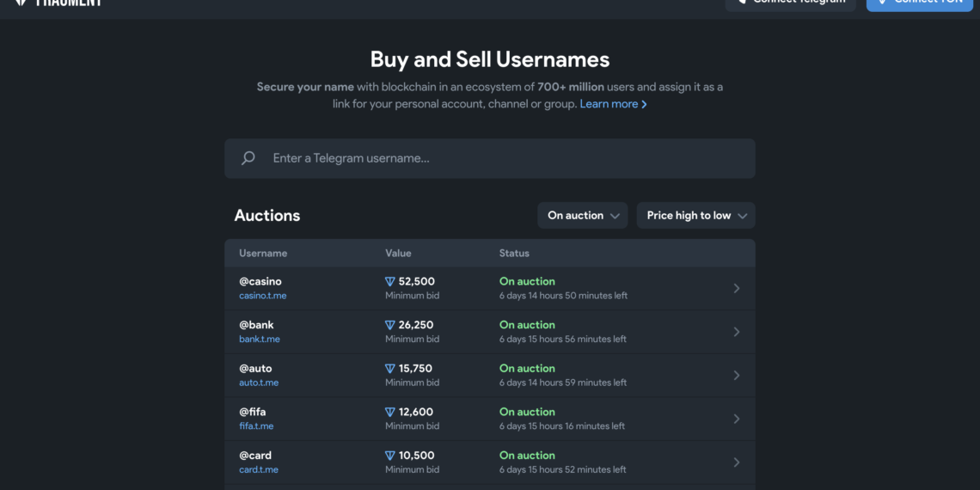
Task: Click the Buy and Sell Usernames heading
Action: pyautogui.click(x=490, y=60)
